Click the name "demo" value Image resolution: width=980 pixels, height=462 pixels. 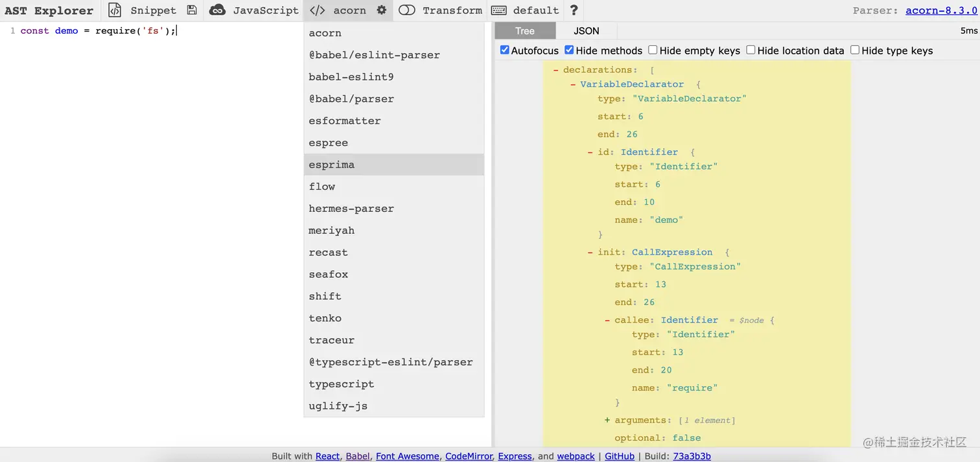pyautogui.click(x=666, y=220)
